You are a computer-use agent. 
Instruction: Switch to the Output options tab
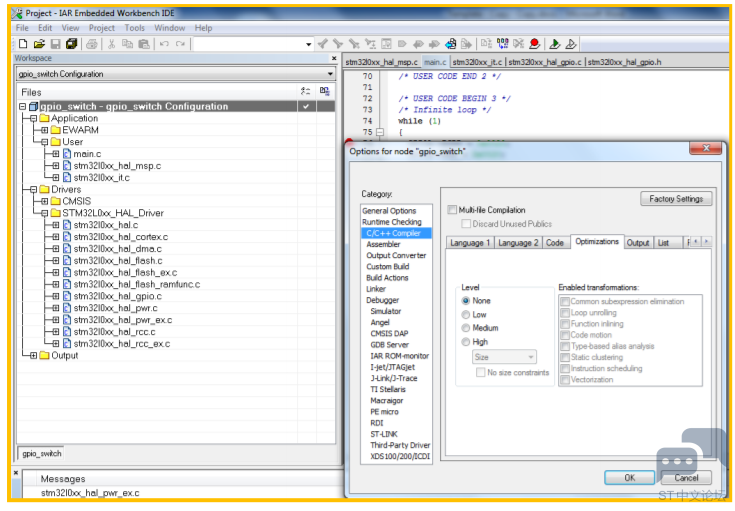pos(638,243)
